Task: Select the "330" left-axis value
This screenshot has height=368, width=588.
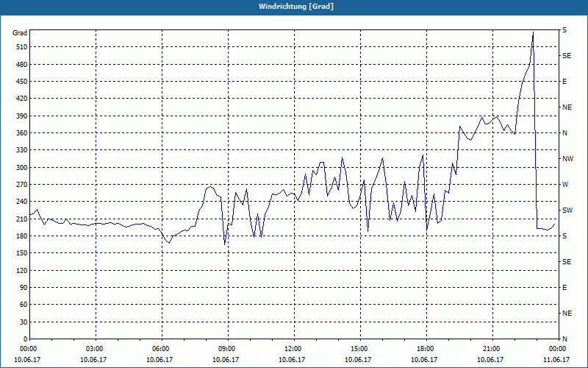Action: [21, 150]
